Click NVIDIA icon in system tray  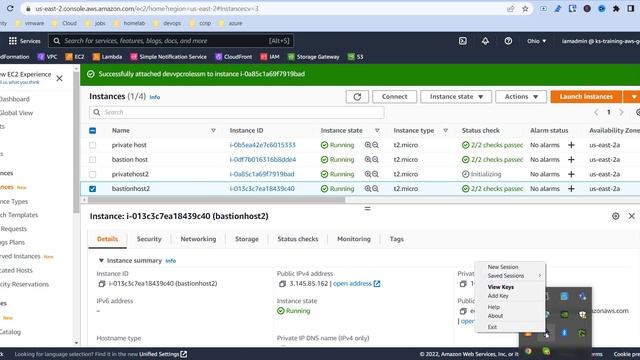pos(564,315)
